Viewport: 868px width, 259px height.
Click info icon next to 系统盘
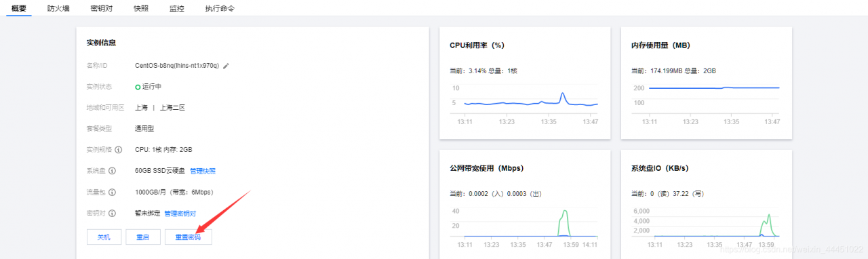click(113, 171)
